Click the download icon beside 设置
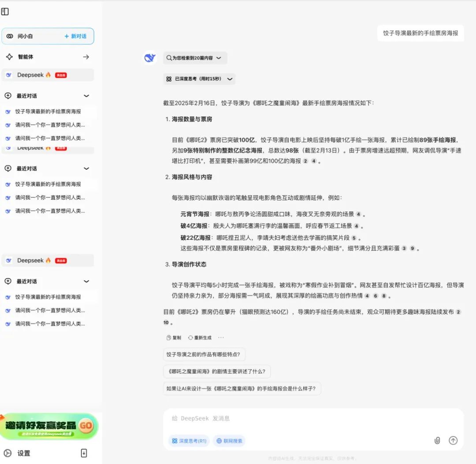The height and width of the screenshot is (464, 476). [84, 453]
